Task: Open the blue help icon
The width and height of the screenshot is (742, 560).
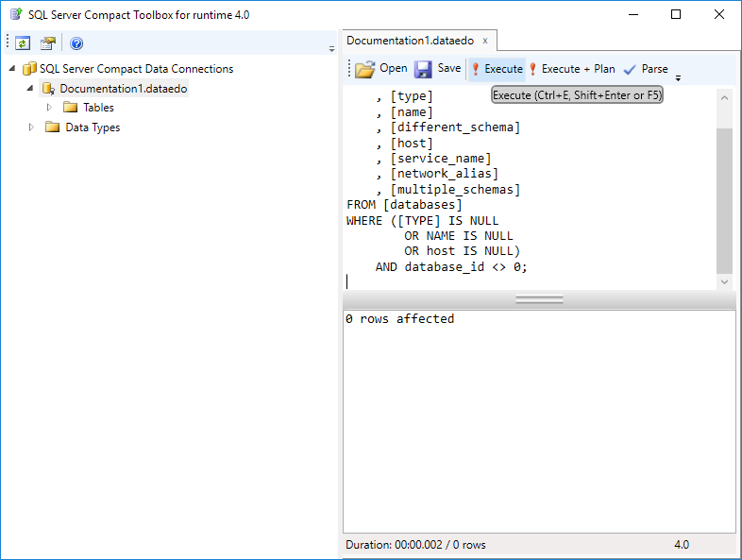Action: click(x=76, y=43)
